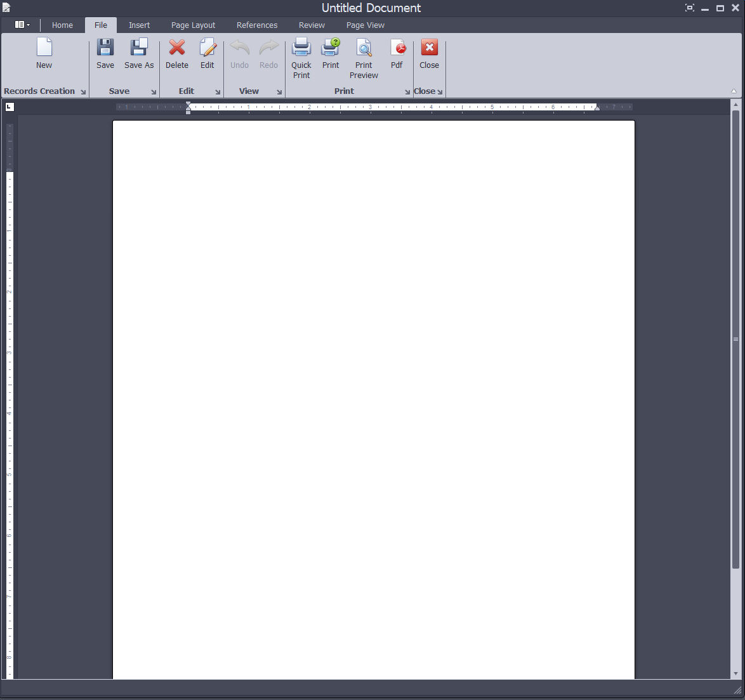Collapse the ribbon with the arrow

[x=734, y=91]
